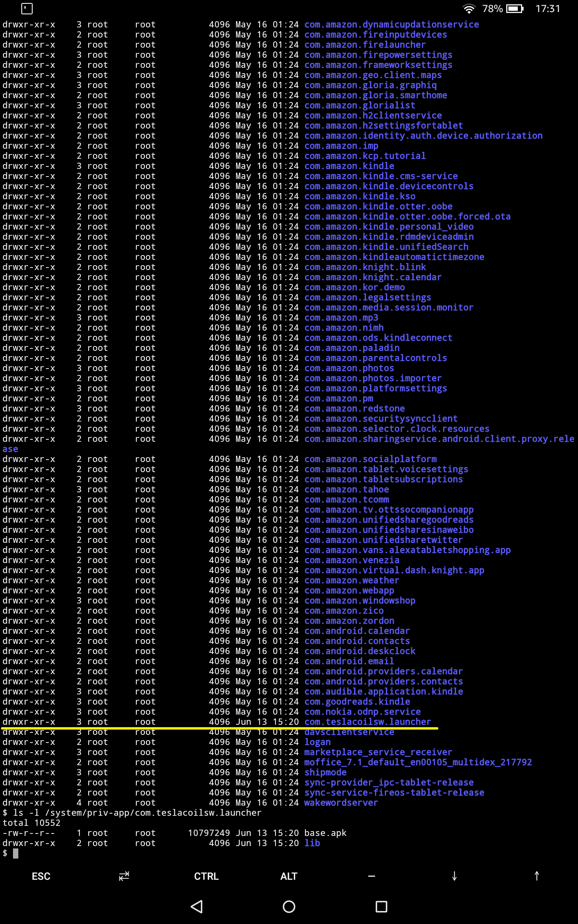The image size is (578, 924).
Task: Select com.amazon.gloria.smarthome entry
Action: click(x=376, y=95)
